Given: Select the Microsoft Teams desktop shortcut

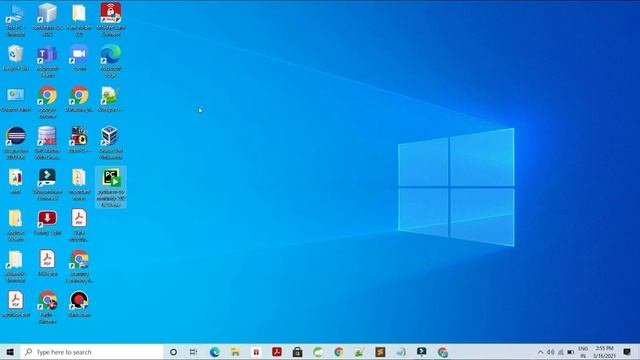Looking at the screenshot, I should click(47, 61).
